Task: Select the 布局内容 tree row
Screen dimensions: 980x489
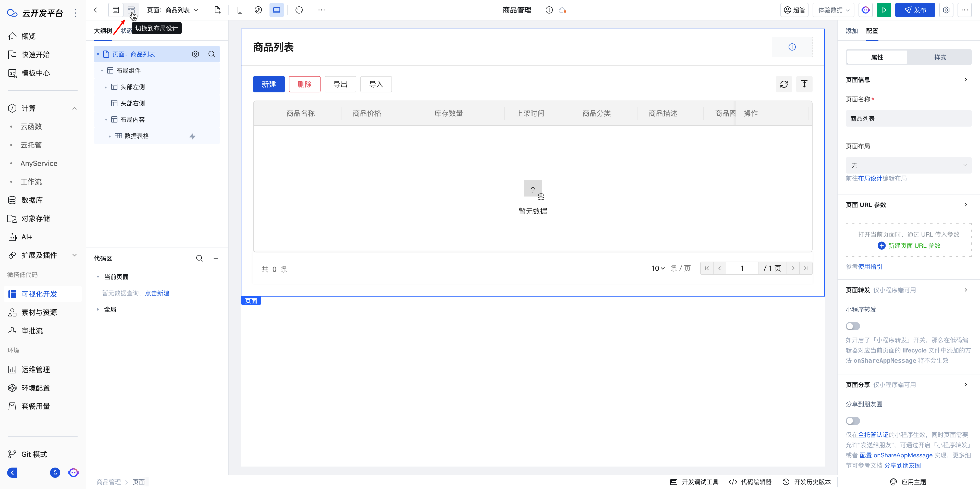Action: pyautogui.click(x=157, y=119)
